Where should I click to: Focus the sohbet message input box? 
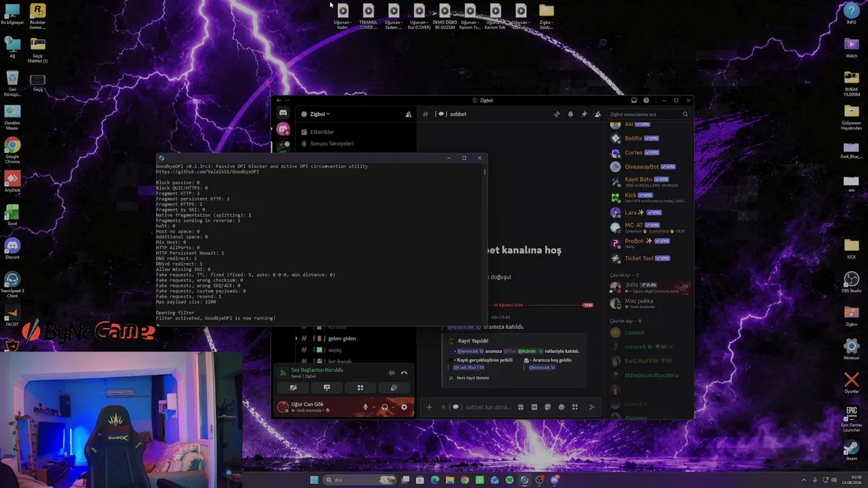pyautogui.click(x=488, y=407)
